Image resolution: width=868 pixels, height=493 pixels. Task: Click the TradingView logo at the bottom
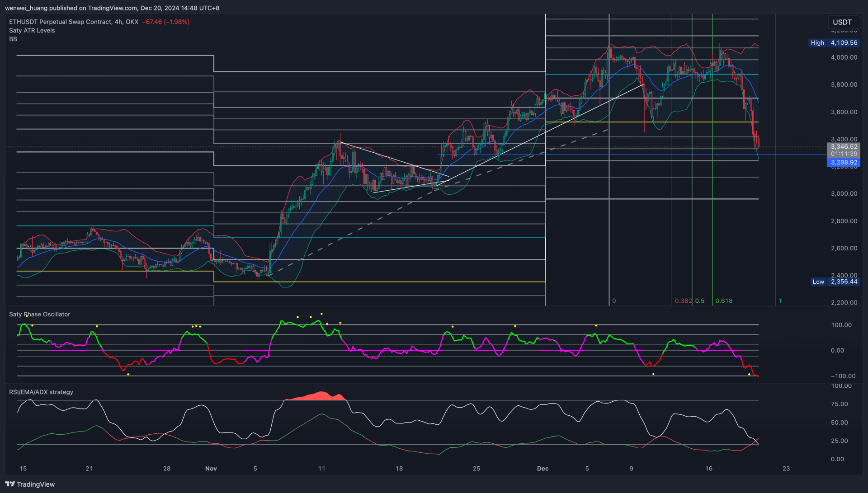30,484
